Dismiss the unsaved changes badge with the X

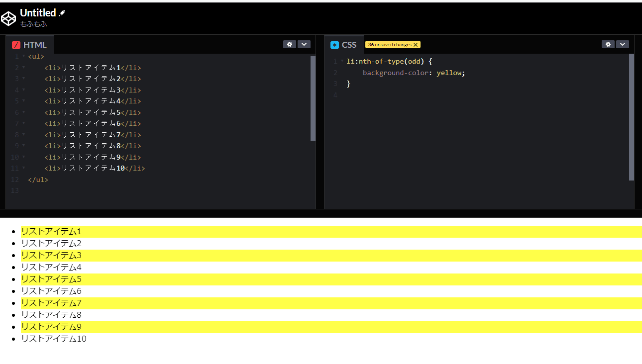click(x=416, y=44)
